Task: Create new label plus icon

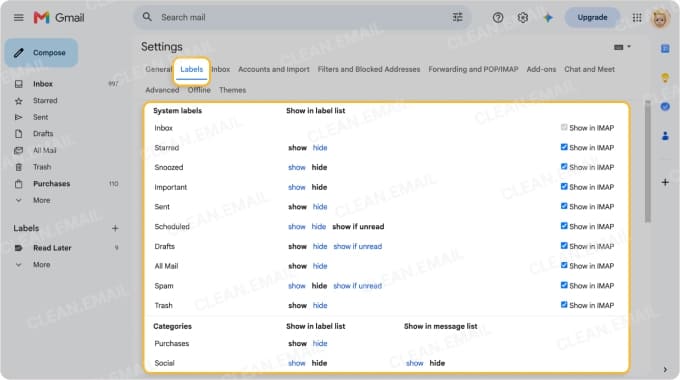Action: [115, 228]
